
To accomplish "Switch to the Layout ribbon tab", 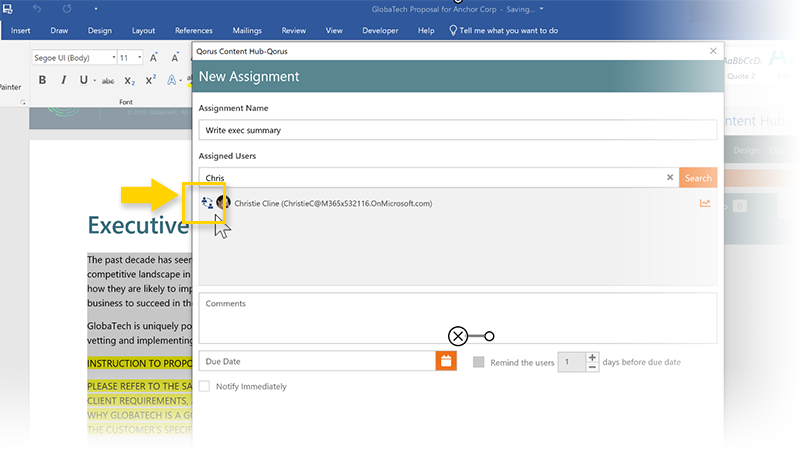I will pos(143,31).
